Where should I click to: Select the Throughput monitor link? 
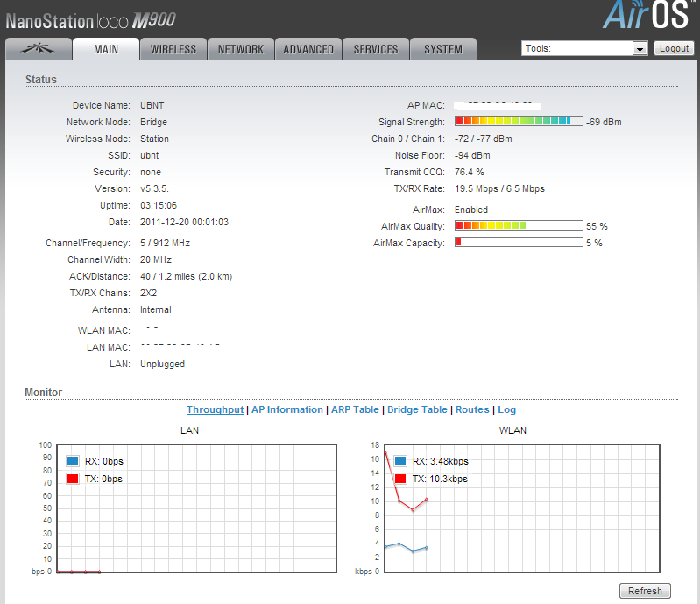click(216, 409)
